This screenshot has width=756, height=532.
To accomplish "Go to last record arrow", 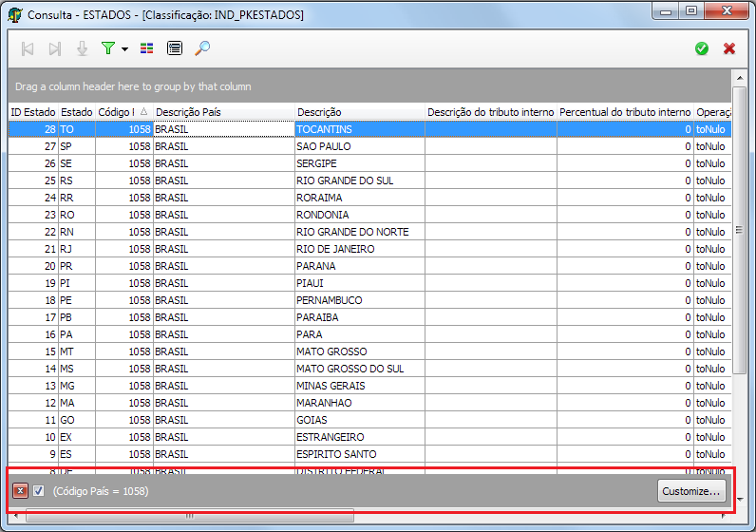I will coord(55,48).
